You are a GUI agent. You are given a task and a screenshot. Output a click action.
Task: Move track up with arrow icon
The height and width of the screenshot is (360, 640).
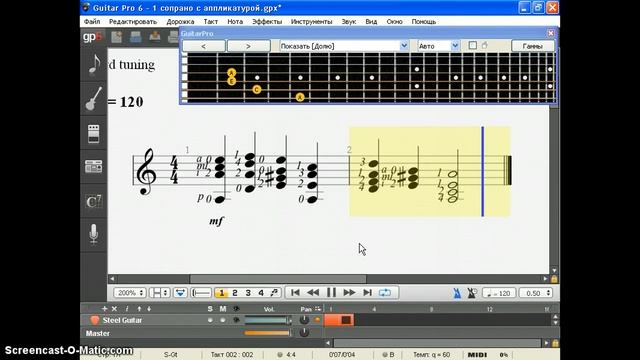(139, 309)
